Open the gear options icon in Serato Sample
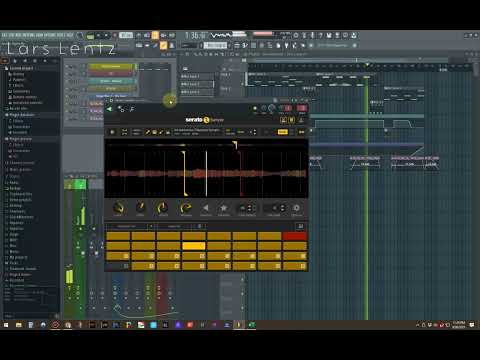This screenshot has width=480, height=360. [296, 208]
